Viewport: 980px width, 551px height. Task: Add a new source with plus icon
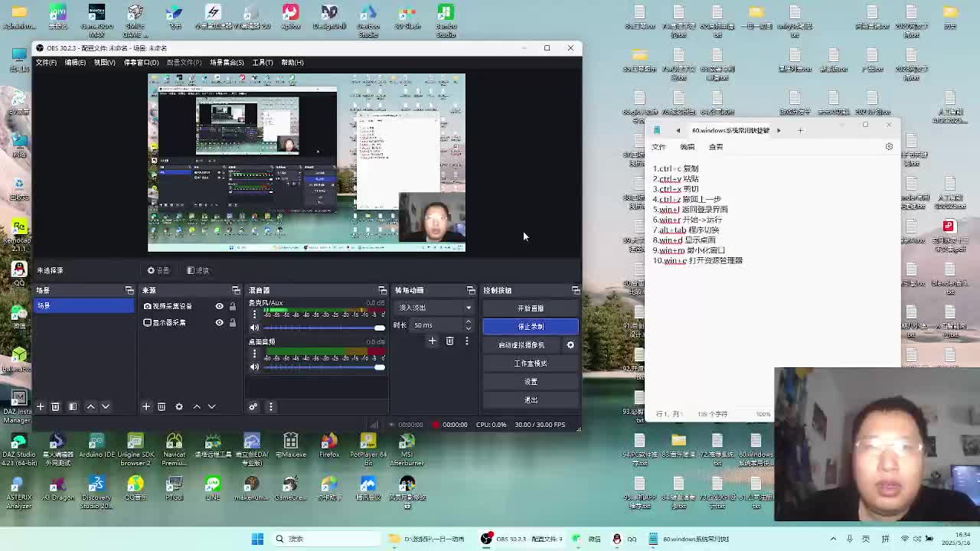click(x=146, y=406)
